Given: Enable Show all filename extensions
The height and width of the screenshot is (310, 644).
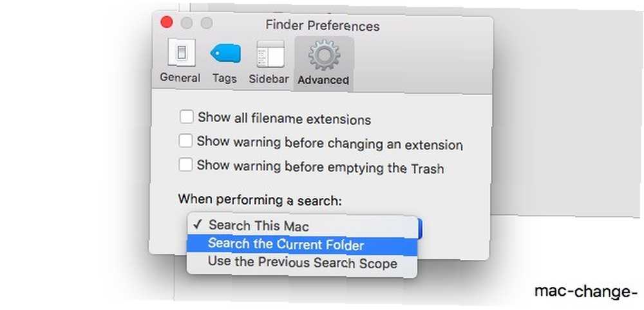Looking at the screenshot, I should 187,117.
